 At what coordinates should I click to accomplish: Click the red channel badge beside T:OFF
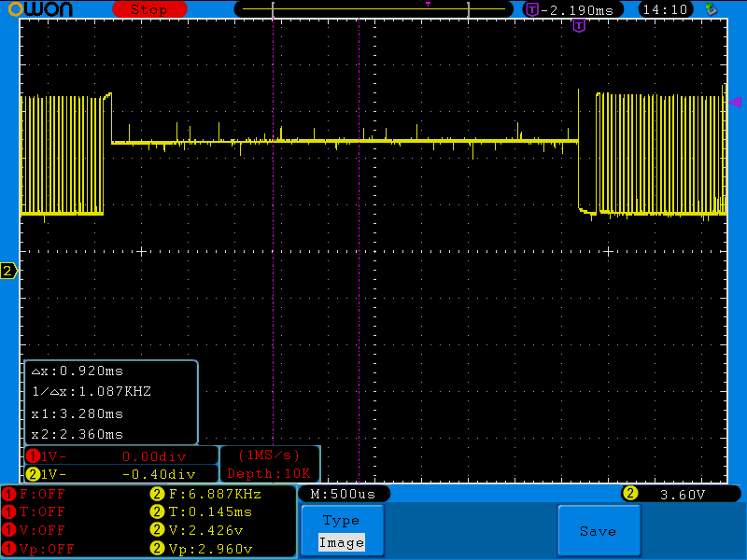[x=8, y=512]
